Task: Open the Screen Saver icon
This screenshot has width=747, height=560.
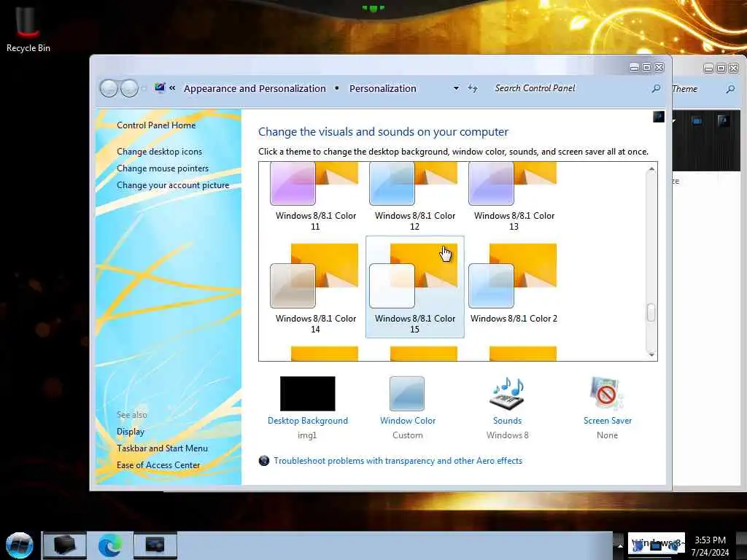Action: coord(606,393)
